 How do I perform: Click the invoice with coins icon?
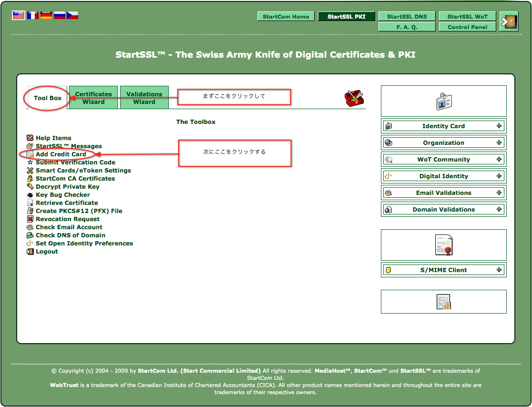pyautogui.click(x=444, y=302)
